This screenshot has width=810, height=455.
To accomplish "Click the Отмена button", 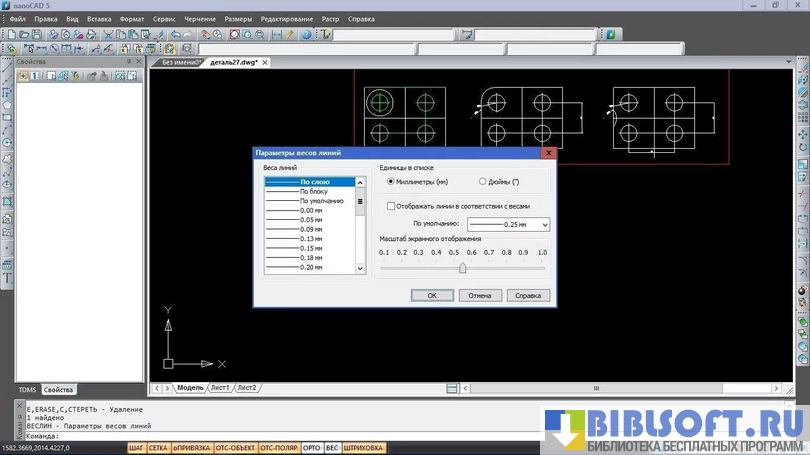I will coord(480,295).
